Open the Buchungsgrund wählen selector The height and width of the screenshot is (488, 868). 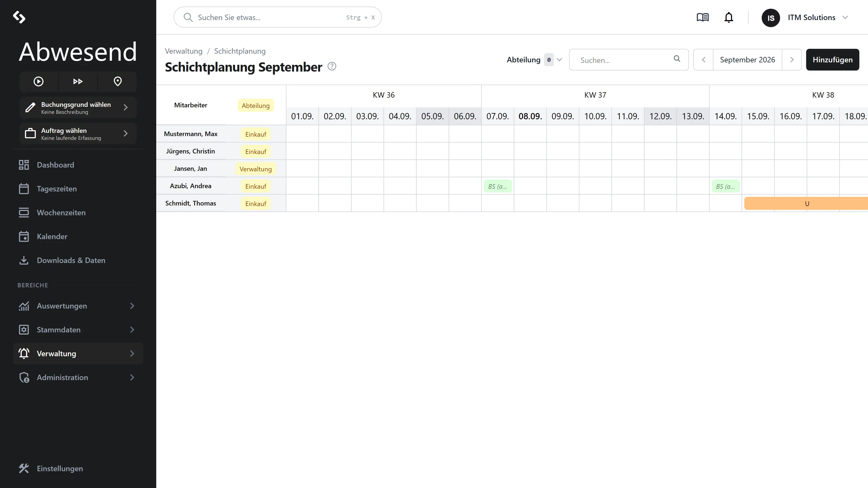pos(78,108)
